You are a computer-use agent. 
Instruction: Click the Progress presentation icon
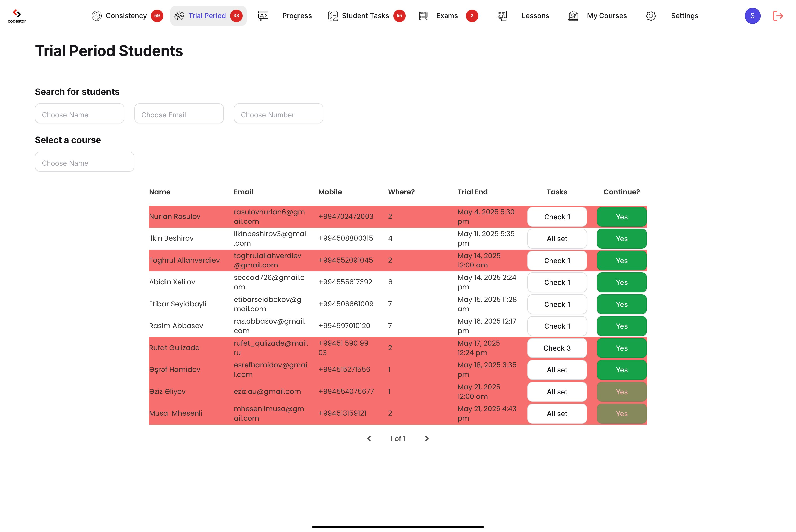pyautogui.click(x=263, y=16)
